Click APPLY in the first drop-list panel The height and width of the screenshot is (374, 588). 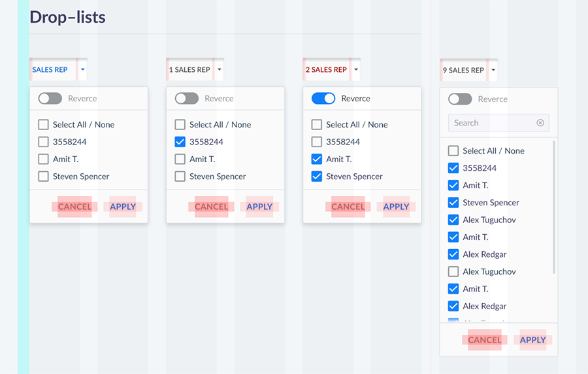(123, 207)
